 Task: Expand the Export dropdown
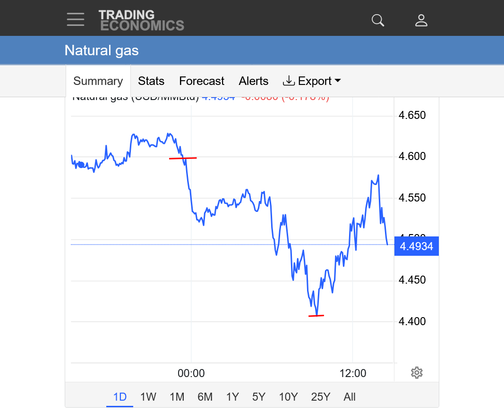312,81
